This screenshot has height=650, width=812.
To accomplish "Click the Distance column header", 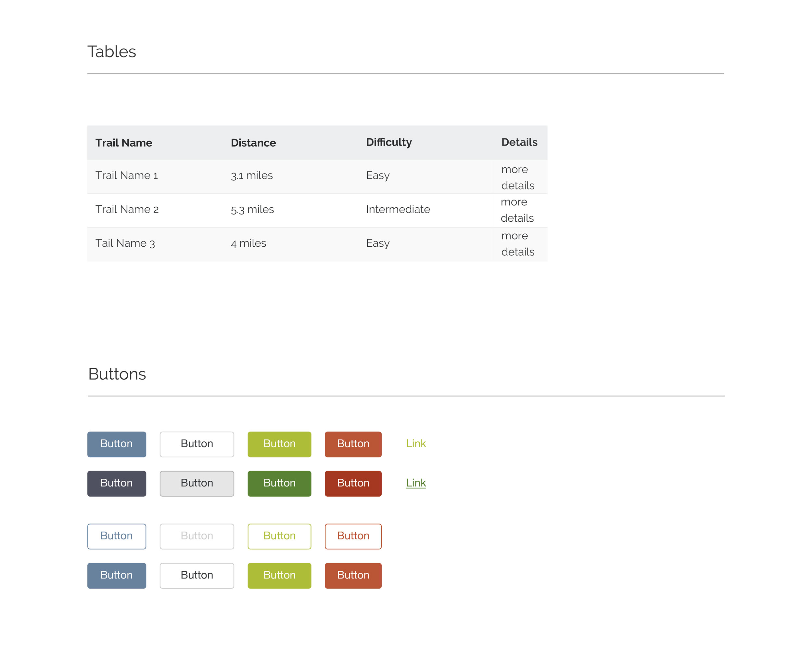I will [x=253, y=143].
